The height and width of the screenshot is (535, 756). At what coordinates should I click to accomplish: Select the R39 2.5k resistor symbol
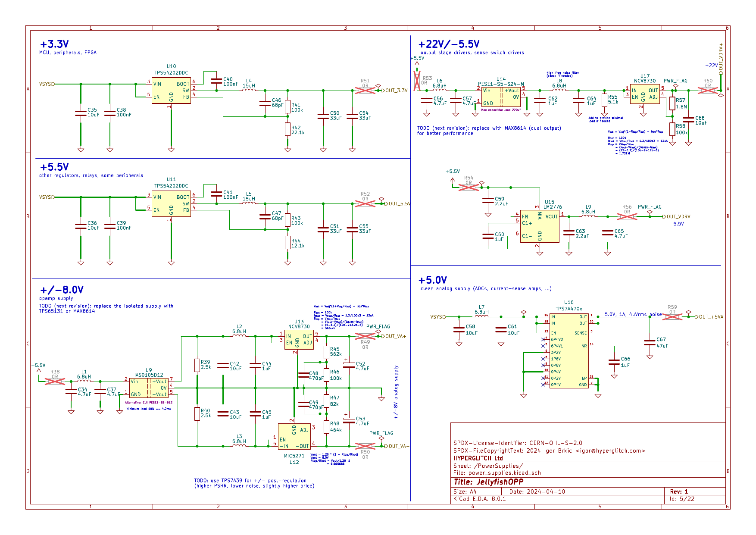click(x=197, y=365)
